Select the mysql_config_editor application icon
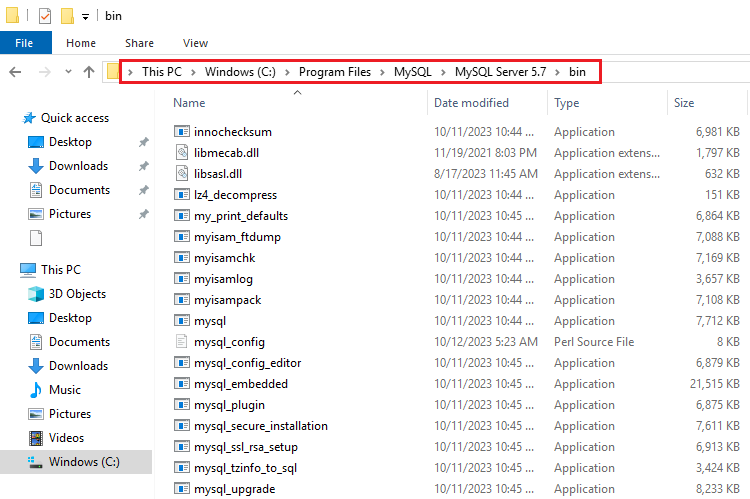 click(x=182, y=363)
